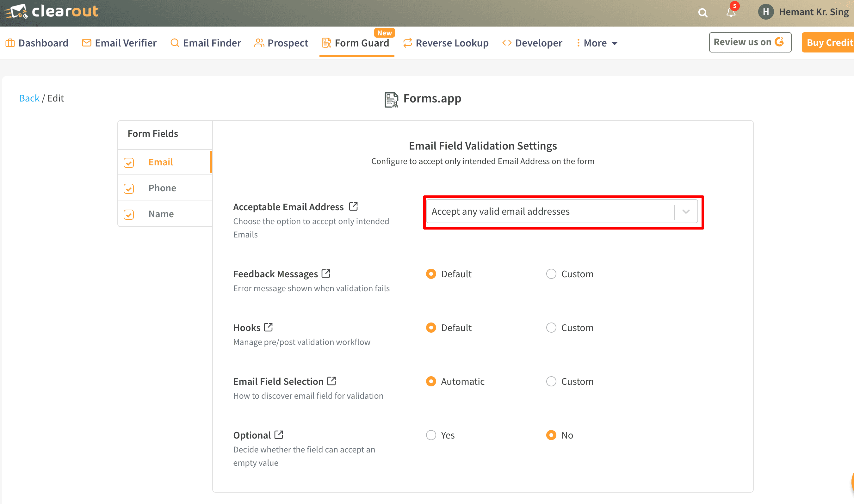Open Optional setting external link icon
Image resolution: width=854 pixels, height=504 pixels.
coord(279,435)
